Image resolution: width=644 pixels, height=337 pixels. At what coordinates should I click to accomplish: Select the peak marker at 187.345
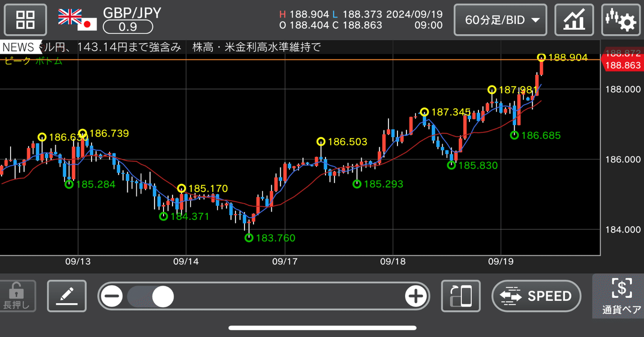point(424,112)
